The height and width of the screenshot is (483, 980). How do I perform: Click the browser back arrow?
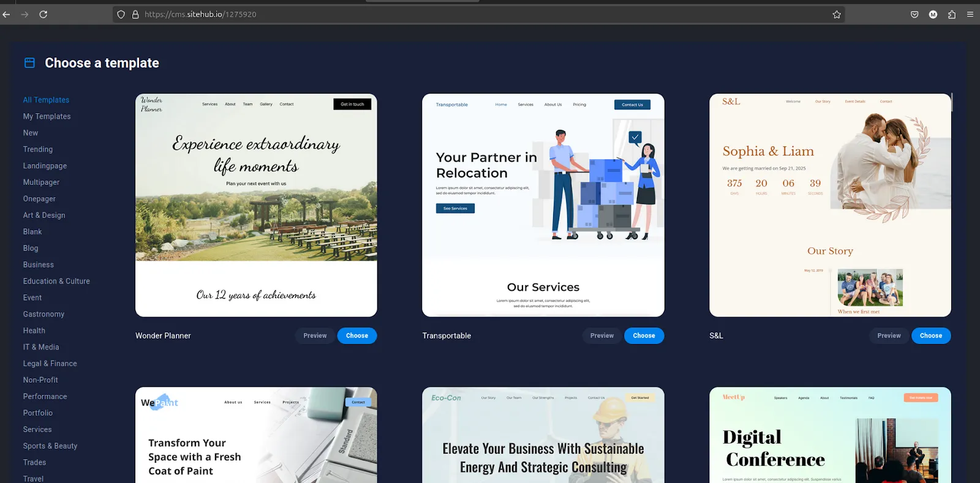[7, 15]
